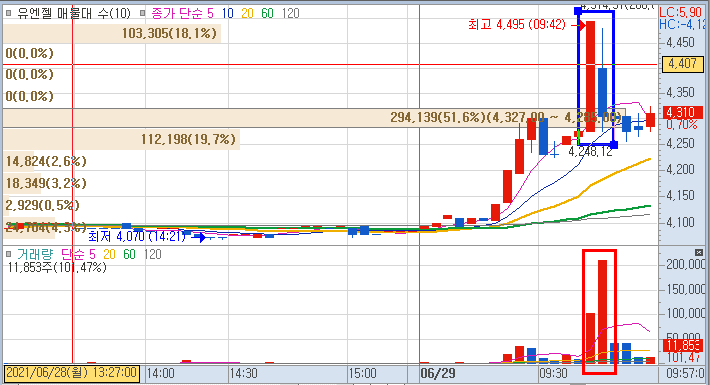Viewport: 710px width, 385px height.
Task: Click the volume moving average 20 value
Action: [x=109, y=254]
